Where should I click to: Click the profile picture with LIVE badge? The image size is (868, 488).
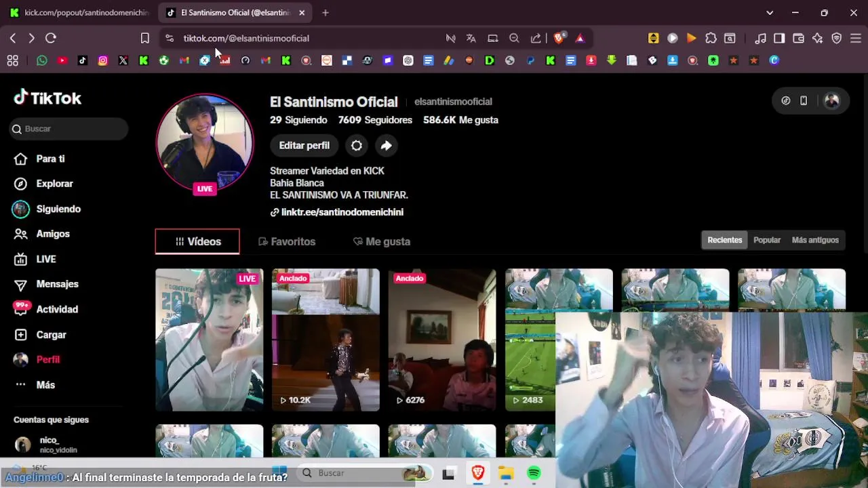[205, 143]
